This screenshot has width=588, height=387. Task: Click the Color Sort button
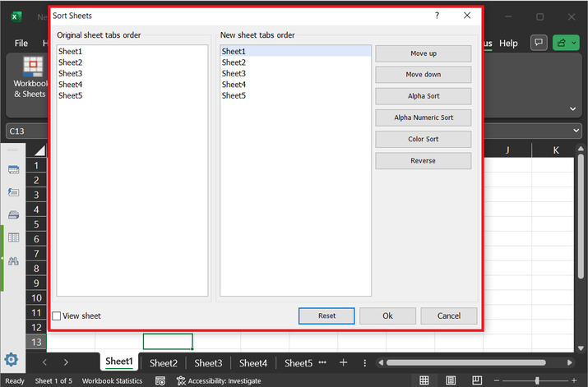point(424,139)
